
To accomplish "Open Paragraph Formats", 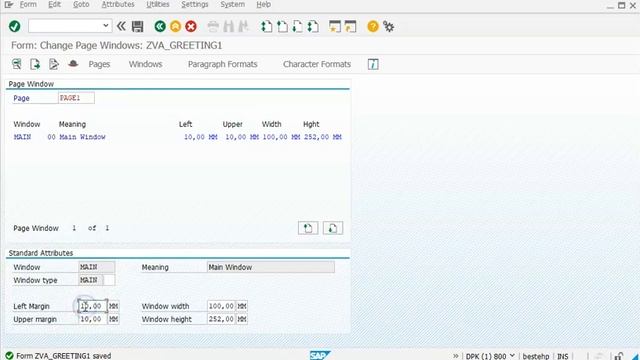I will (222, 64).
